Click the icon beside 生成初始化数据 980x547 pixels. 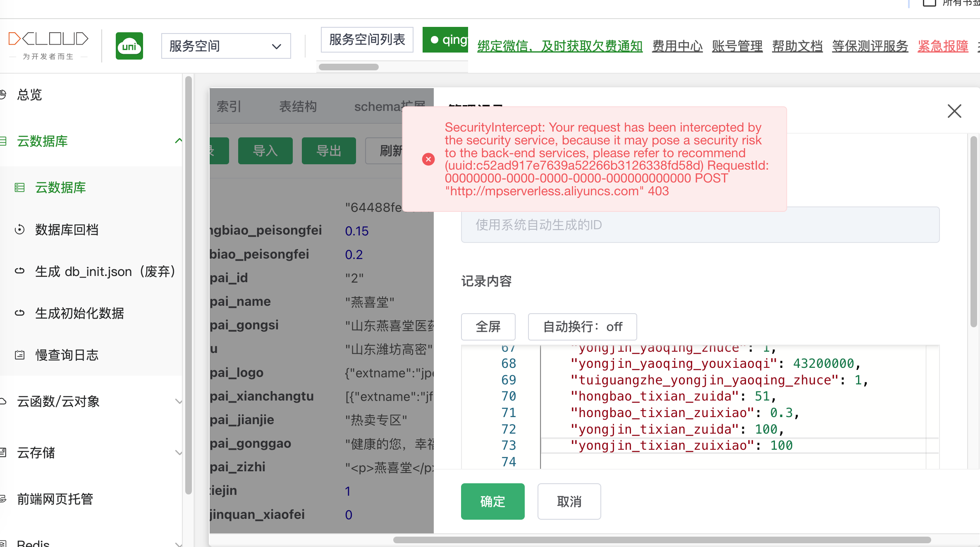tap(19, 313)
